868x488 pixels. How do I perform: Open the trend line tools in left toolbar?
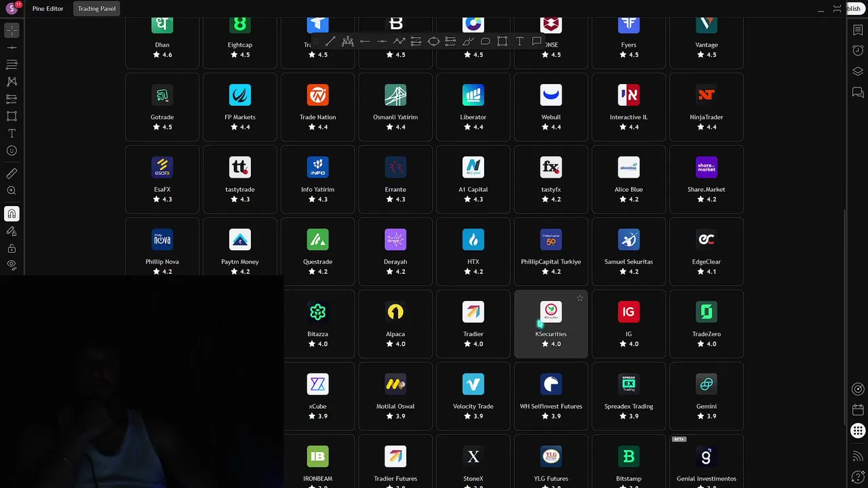pyautogui.click(x=12, y=47)
